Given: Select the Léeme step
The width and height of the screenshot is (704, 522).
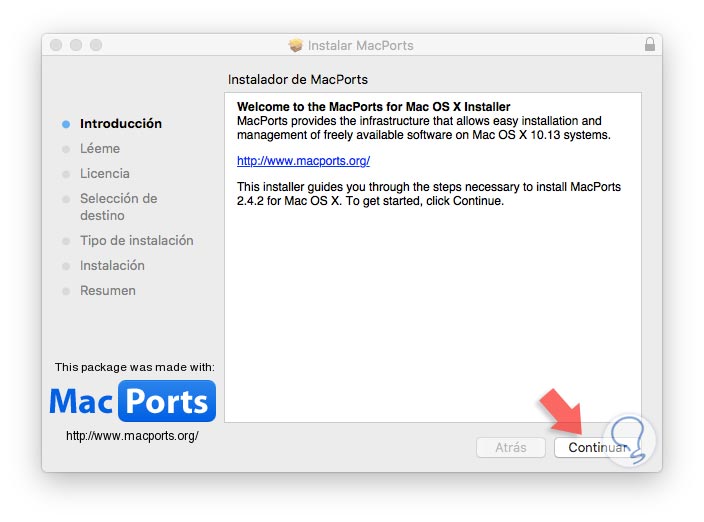Looking at the screenshot, I should [x=100, y=149].
